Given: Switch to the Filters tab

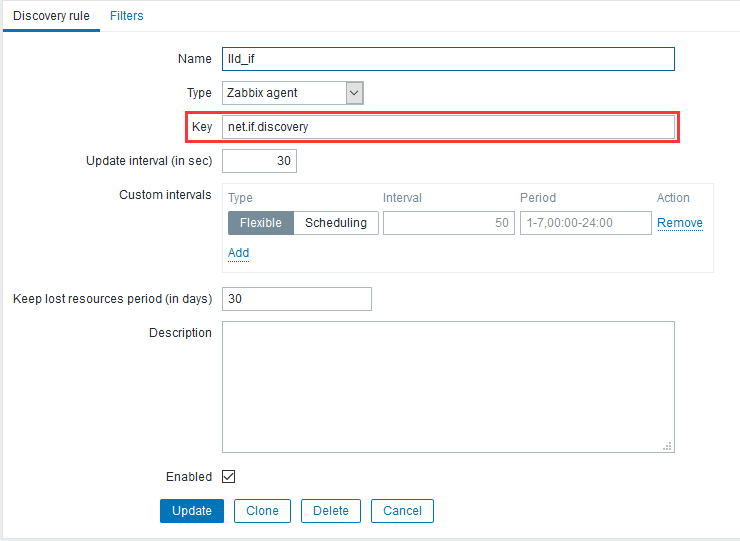Looking at the screenshot, I should click(126, 16).
